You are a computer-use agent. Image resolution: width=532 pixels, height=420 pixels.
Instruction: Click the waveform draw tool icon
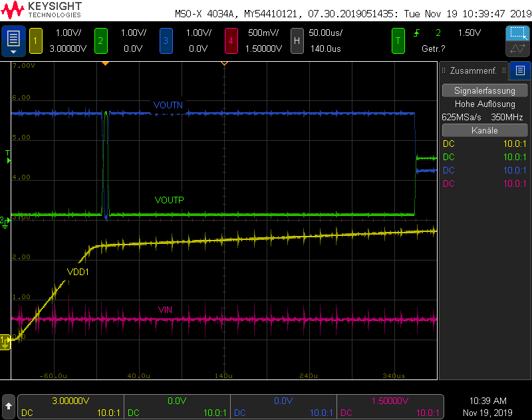(x=517, y=49)
